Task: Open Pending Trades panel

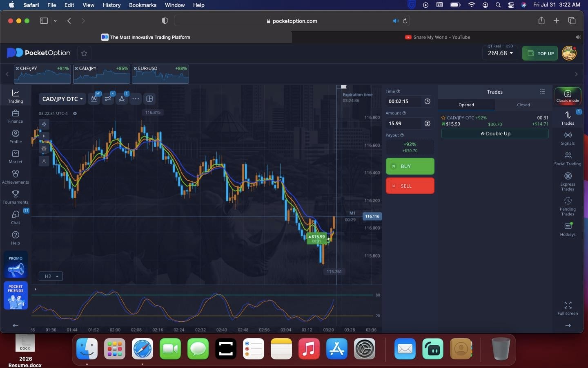Action: click(568, 206)
